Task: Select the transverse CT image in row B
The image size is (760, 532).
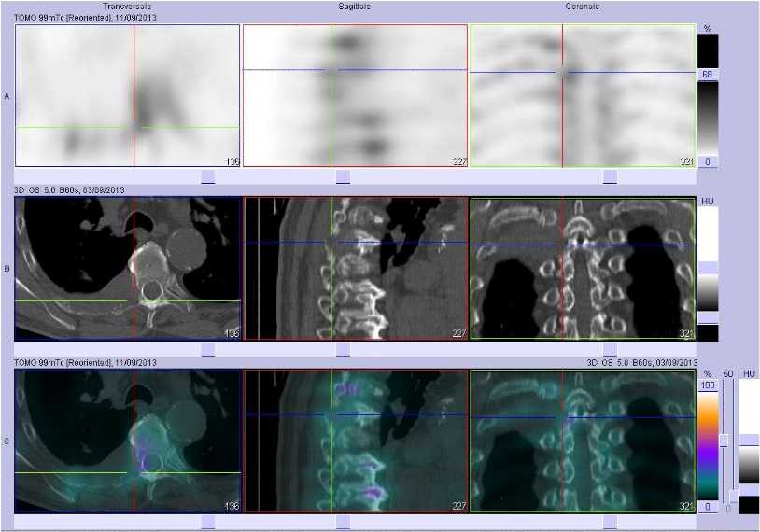Action: click(x=128, y=268)
